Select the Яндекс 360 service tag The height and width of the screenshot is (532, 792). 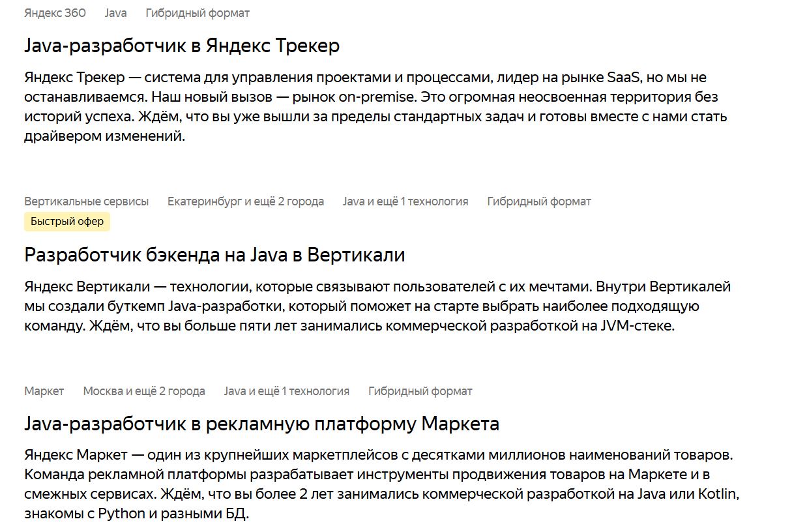[55, 13]
